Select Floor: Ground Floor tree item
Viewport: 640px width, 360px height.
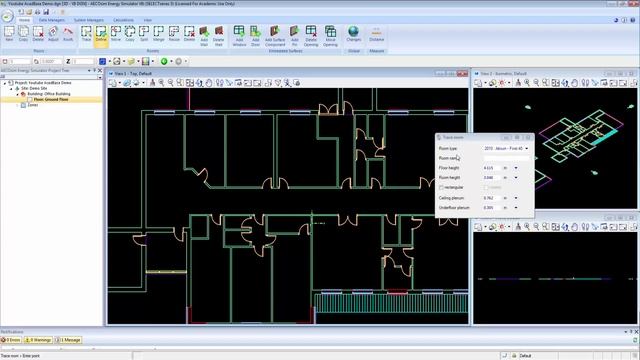point(51,99)
